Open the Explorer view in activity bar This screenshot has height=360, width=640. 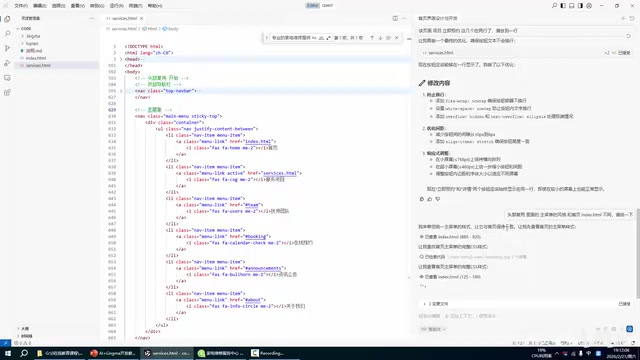7,19
